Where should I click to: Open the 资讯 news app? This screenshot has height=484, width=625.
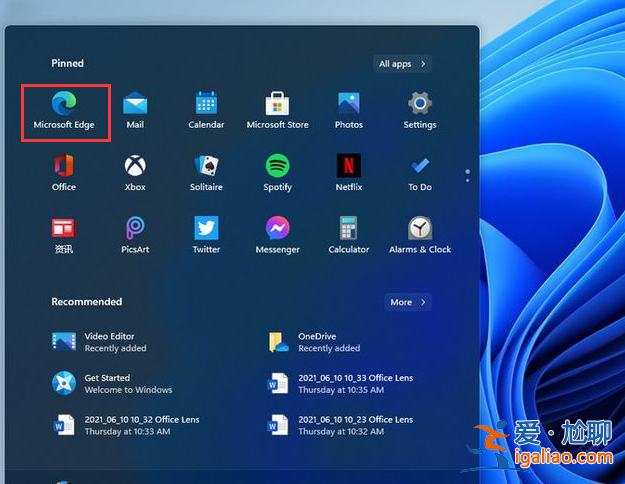click(64, 235)
